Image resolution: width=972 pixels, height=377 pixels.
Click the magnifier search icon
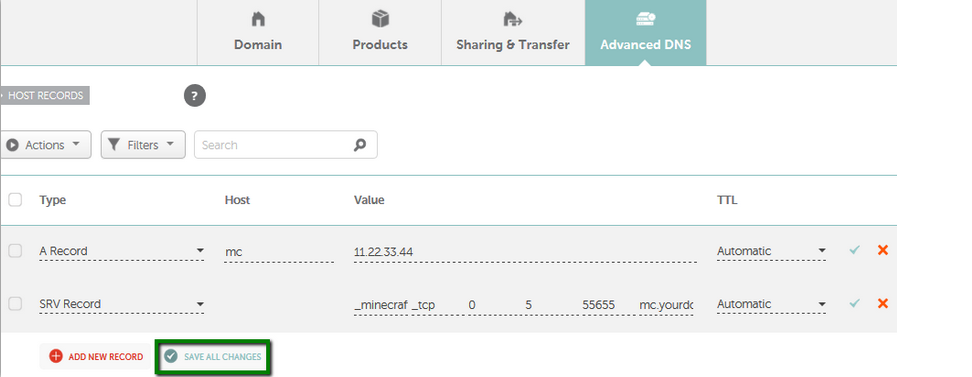tap(360, 145)
